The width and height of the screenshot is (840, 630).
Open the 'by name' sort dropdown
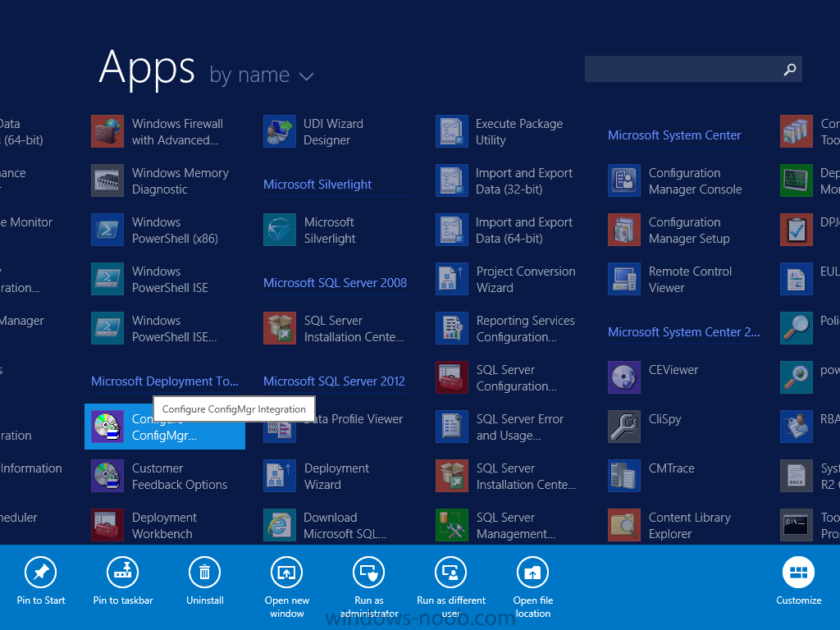[x=262, y=75]
